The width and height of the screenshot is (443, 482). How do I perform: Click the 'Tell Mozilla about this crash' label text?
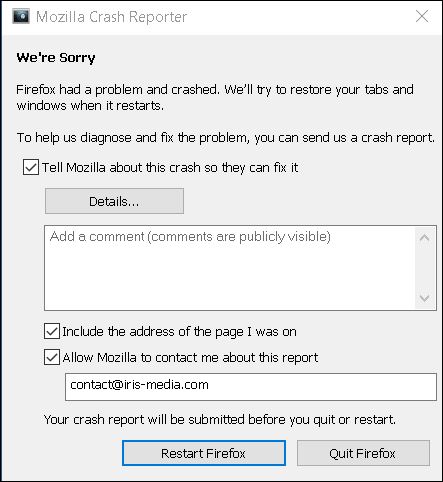(170, 167)
